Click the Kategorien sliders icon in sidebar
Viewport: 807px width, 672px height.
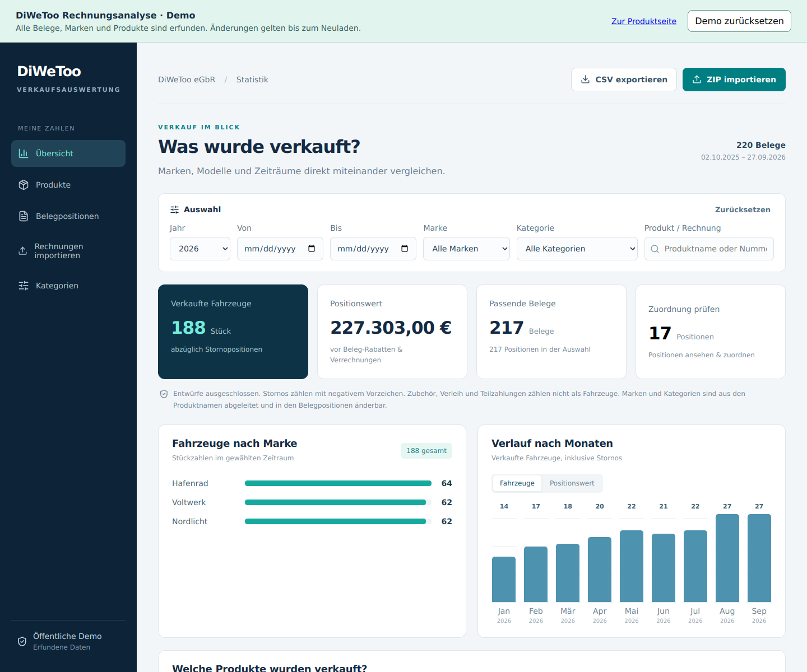pyautogui.click(x=24, y=286)
